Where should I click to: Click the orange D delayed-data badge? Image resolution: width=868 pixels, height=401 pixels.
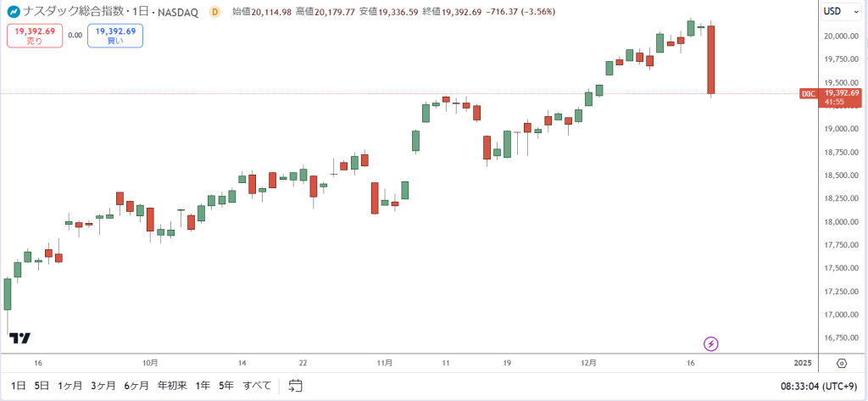click(215, 12)
